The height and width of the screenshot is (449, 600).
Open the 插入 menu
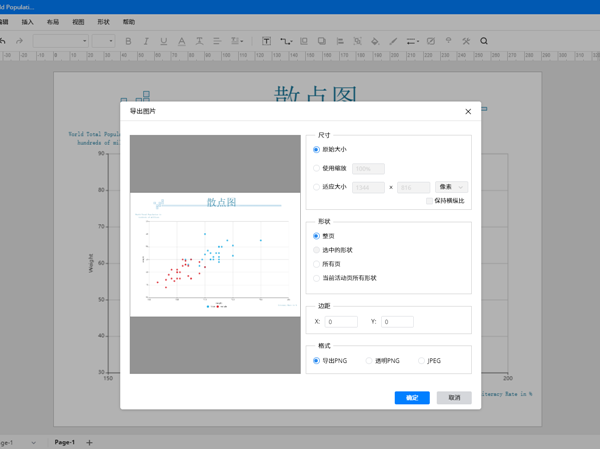pyautogui.click(x=27, y=21)
